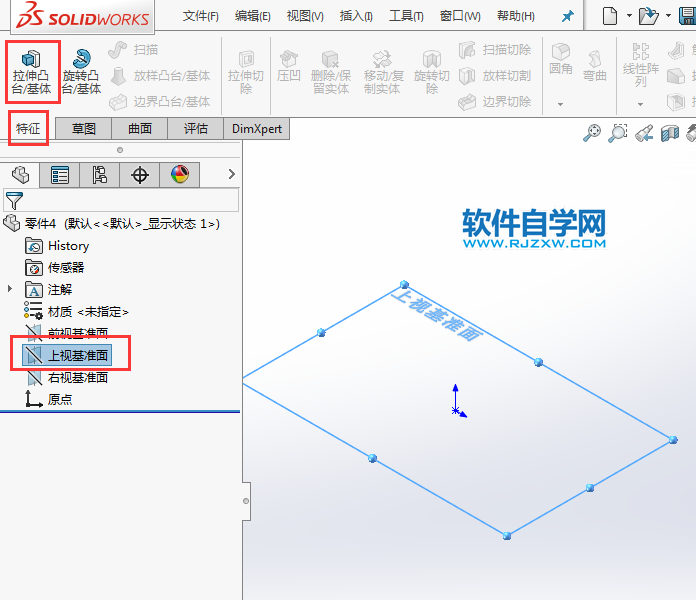This screenshot has height=600, width=696.
Task: Open the PropertyManager tab icon
Action: pos(59,175)
